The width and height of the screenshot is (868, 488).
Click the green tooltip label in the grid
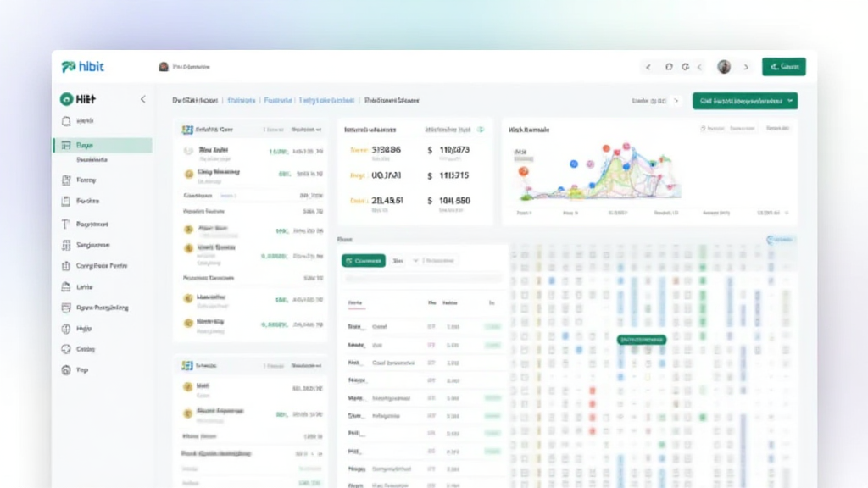[x=641, y=340]
